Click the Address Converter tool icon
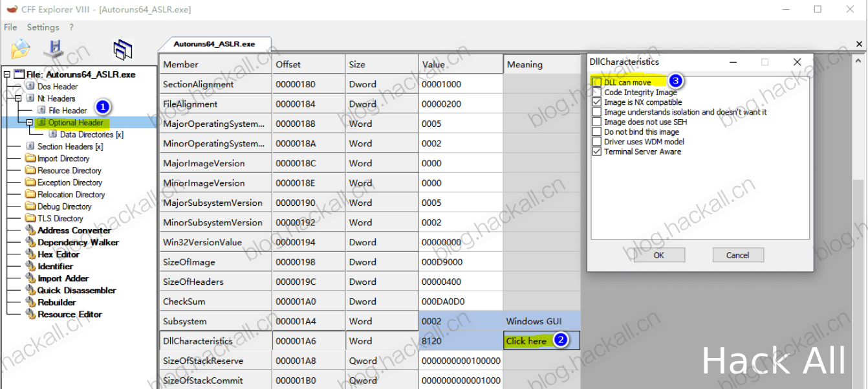Screen dimensions: 868x389 [x=30, y=230]
